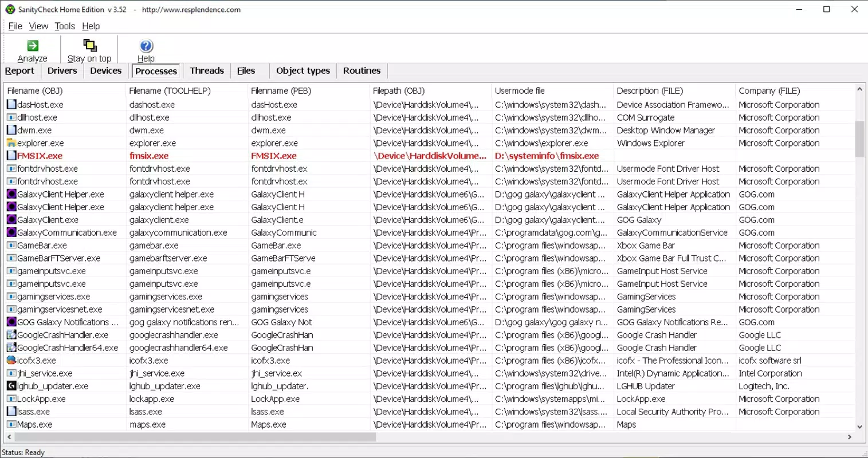Click the GoogleCrashHandler64.exe icon
Screen dimensions: 868x458
(11, 348)
